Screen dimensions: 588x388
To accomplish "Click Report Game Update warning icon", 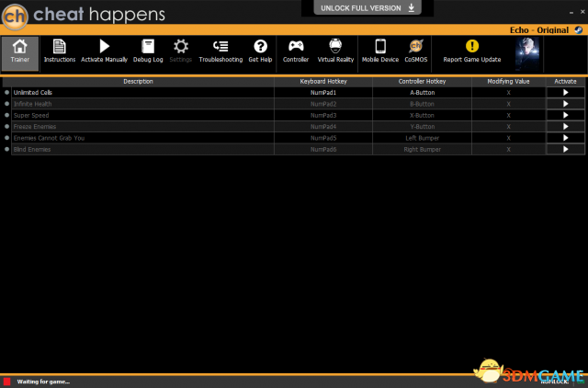I will pos(472,46).
